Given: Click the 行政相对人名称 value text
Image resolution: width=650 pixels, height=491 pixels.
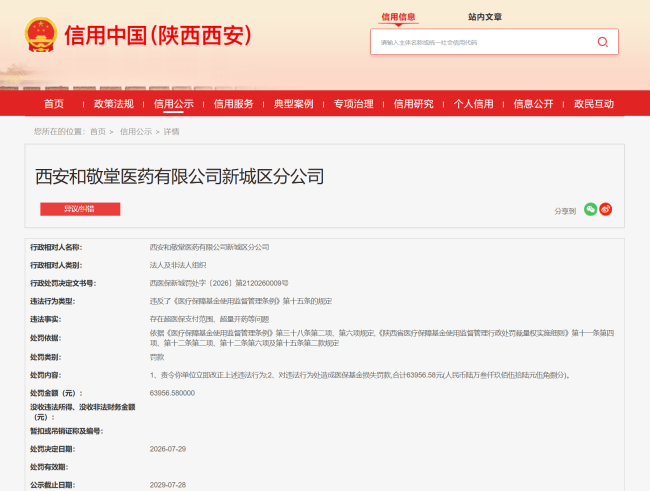Looking at the screenshot, I should coord(209,247).
